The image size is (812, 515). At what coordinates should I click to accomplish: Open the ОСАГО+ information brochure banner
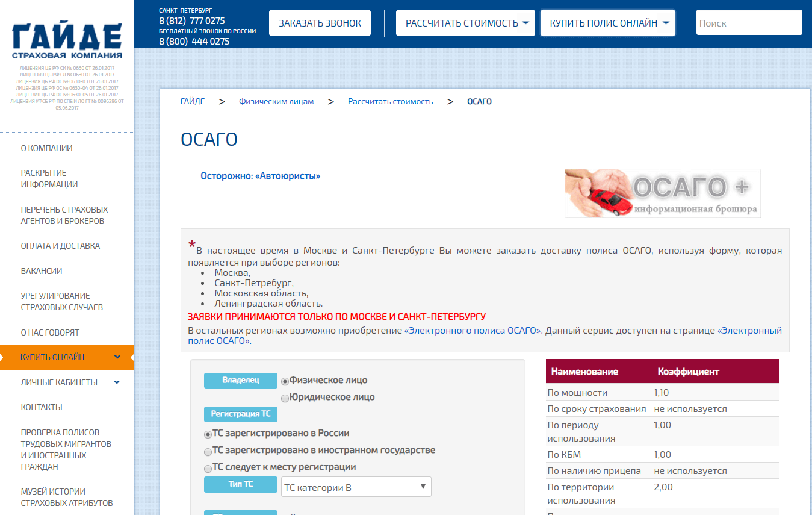662,193
